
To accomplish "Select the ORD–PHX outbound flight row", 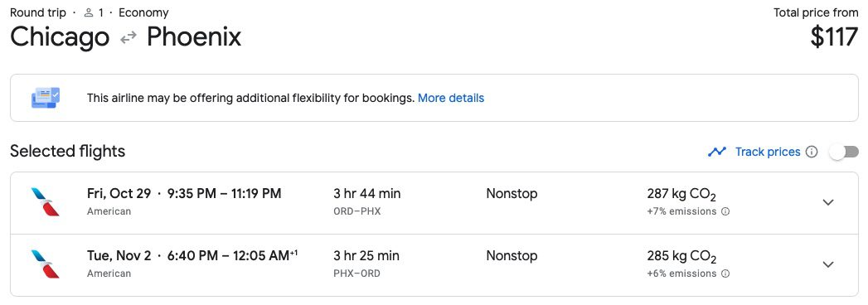I will pos(434,202).
